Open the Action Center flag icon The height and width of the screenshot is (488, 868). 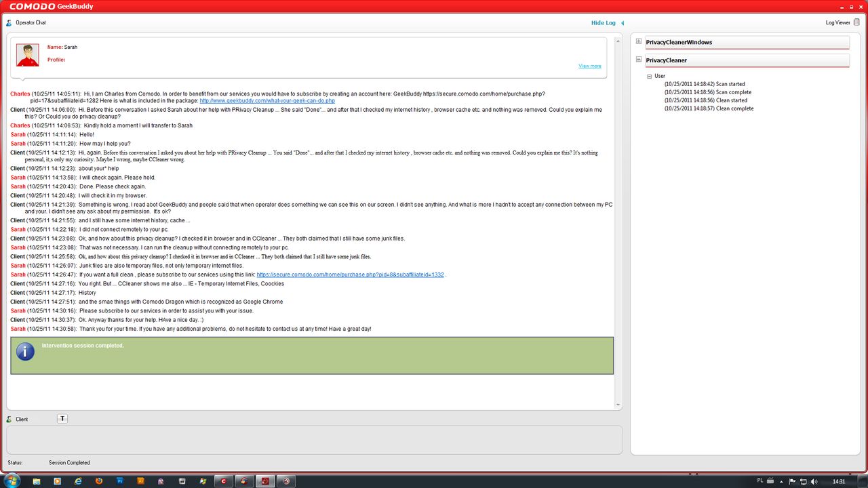(791, 481)
